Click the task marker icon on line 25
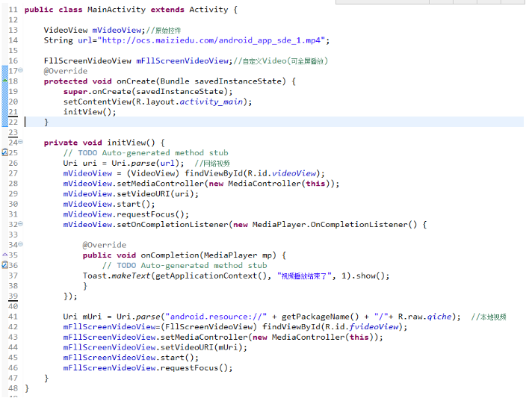The width and height of the screenshot is (532, 404). [4, 152]
